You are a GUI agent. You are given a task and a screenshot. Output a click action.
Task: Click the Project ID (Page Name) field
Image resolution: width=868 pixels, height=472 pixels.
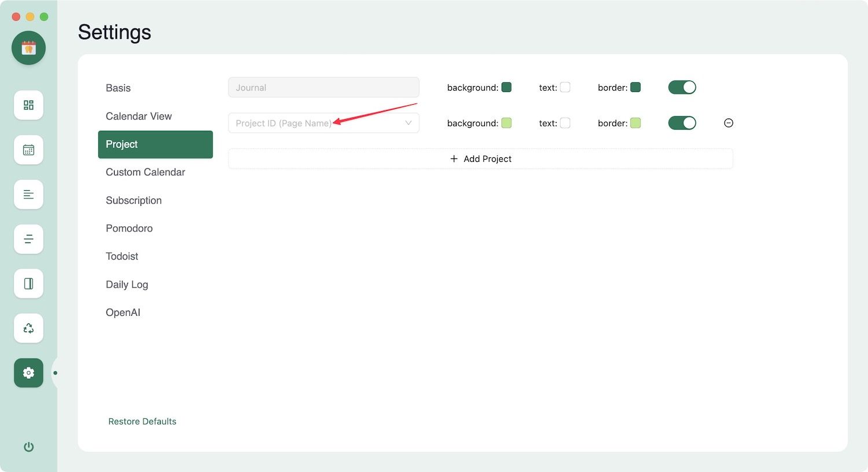tap(312, 123)
